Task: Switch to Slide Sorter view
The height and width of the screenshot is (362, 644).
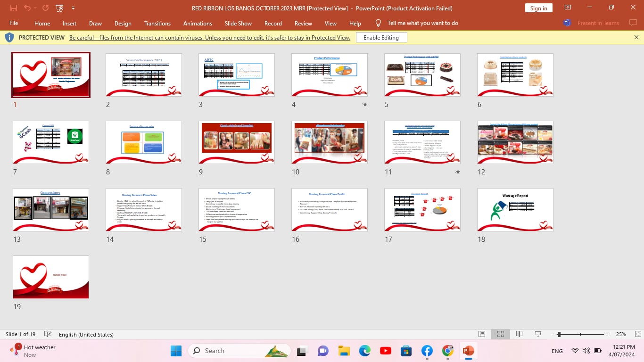Action: coord(501,334)
